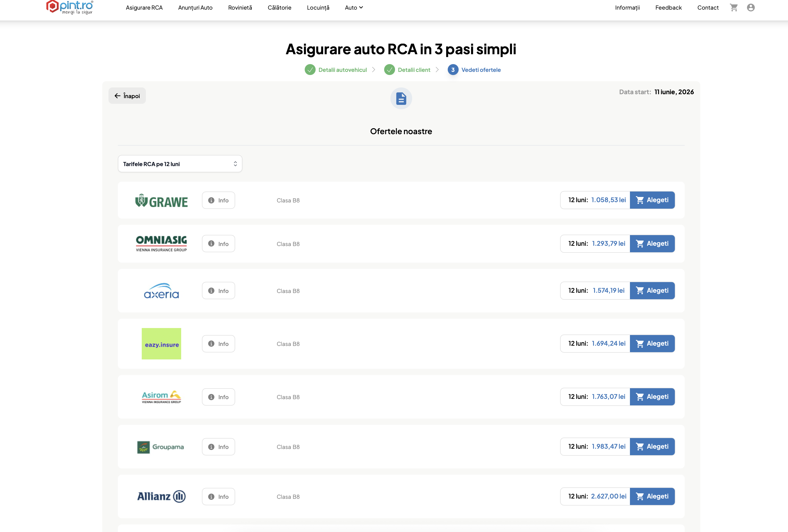The height and width of the screenshot is (532, 788).
Task: Open Rovinietă menu item
Action: 240,8
